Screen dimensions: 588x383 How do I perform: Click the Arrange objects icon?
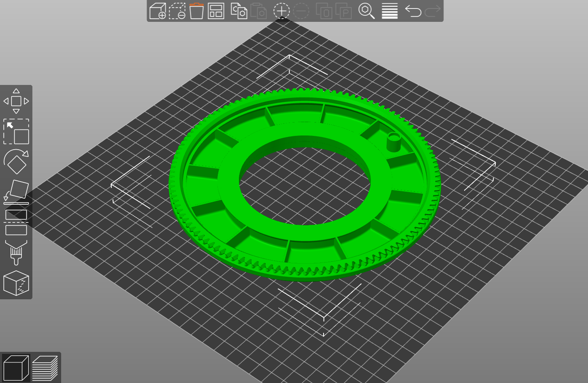click(x=216, y=11)
